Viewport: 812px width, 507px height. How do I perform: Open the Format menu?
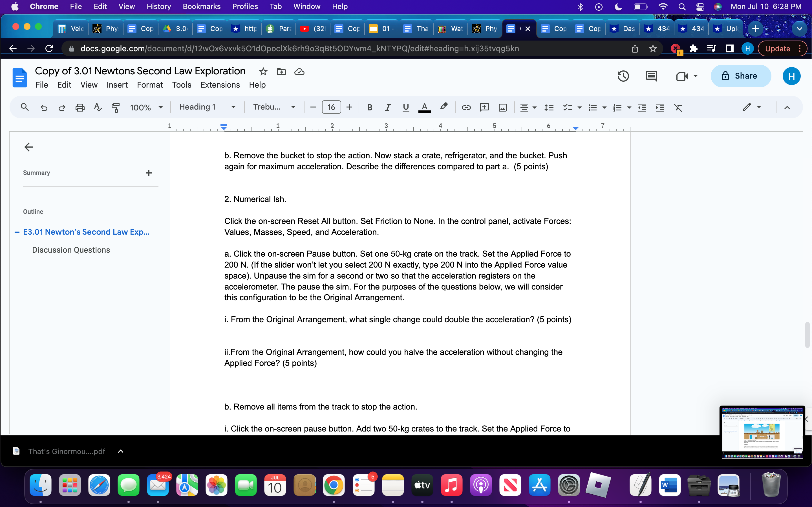click(150, 85)
